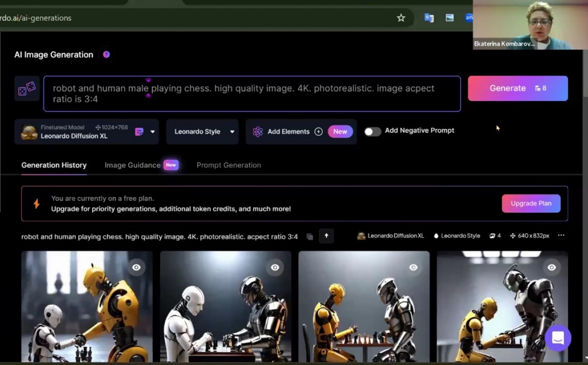Viewport: 588px width, 365px height.
Task: Open the chat support bubble
Action: [558, 338]
